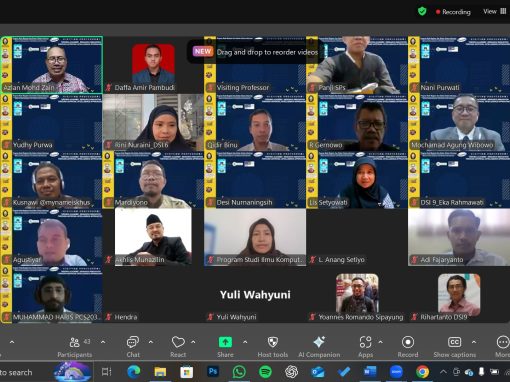Select Yoannes Romando Sipayung's profile thumbnail
Screen dimensions: 510x382
(357, 293)
